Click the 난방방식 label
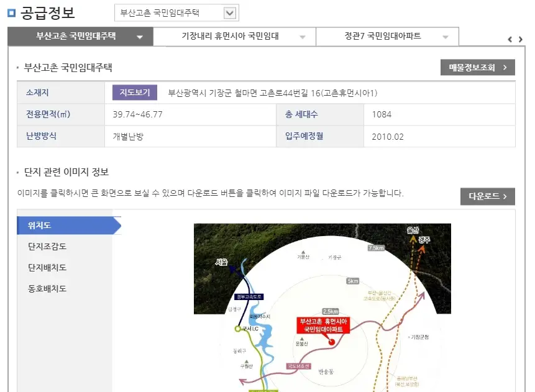The height and width of the screenshot is (392, 535). click(41, 136)
